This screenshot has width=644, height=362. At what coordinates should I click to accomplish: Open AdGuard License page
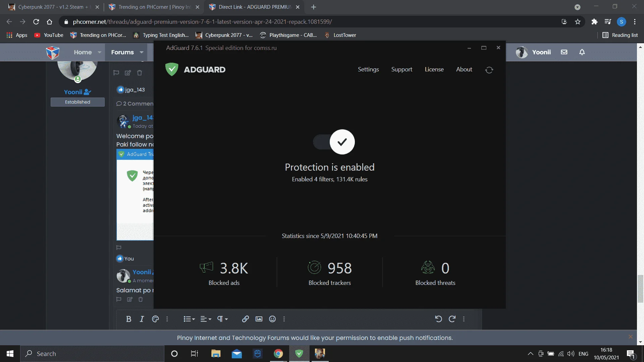434,69
